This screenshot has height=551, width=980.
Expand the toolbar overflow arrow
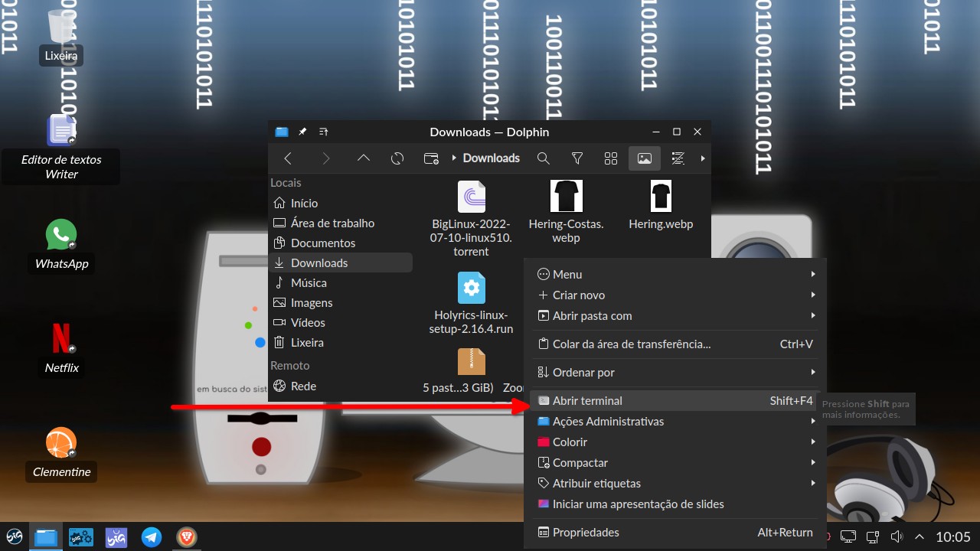point(703,158)
